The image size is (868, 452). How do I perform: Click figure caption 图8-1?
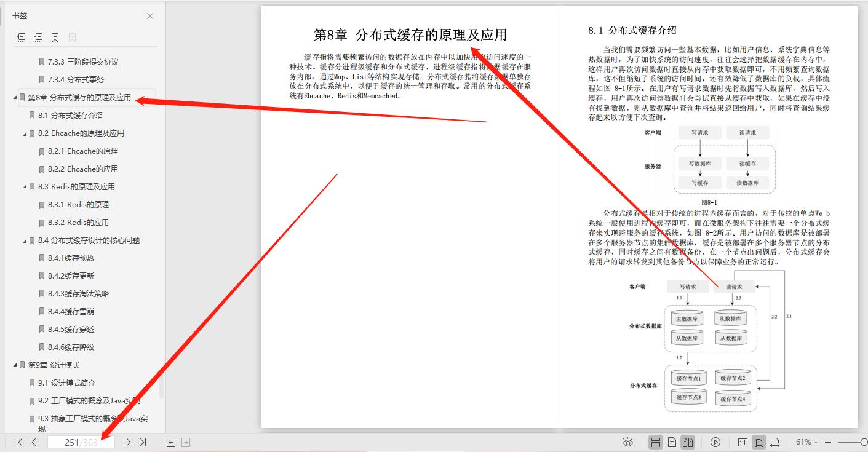[x=709, y=202]
